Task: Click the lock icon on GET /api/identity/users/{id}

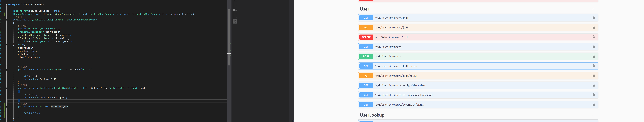Action: (594, 18)
